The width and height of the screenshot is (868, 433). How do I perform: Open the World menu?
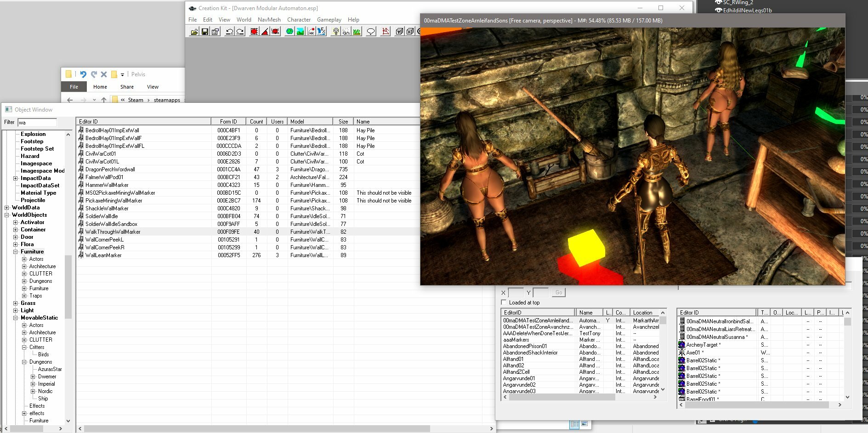(x=244, y=20)
